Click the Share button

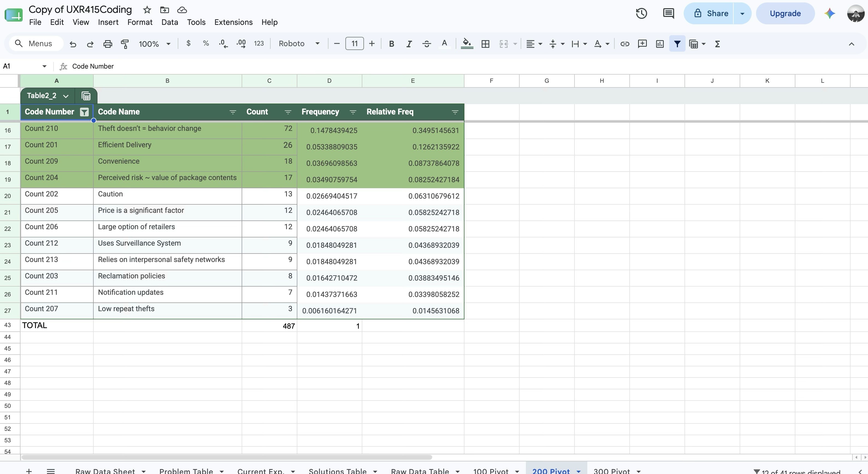click(709, 13)
